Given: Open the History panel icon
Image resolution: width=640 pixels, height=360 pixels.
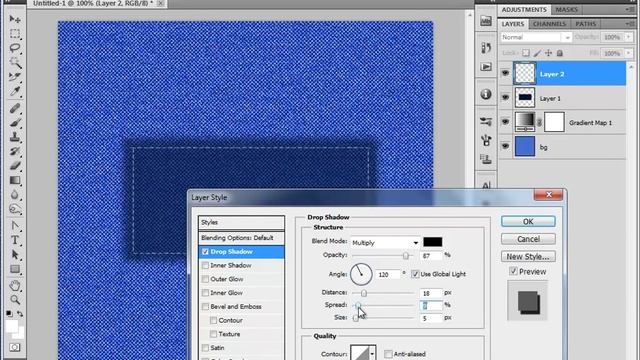Looking at the screenshot, I should (x=486, y=48).
